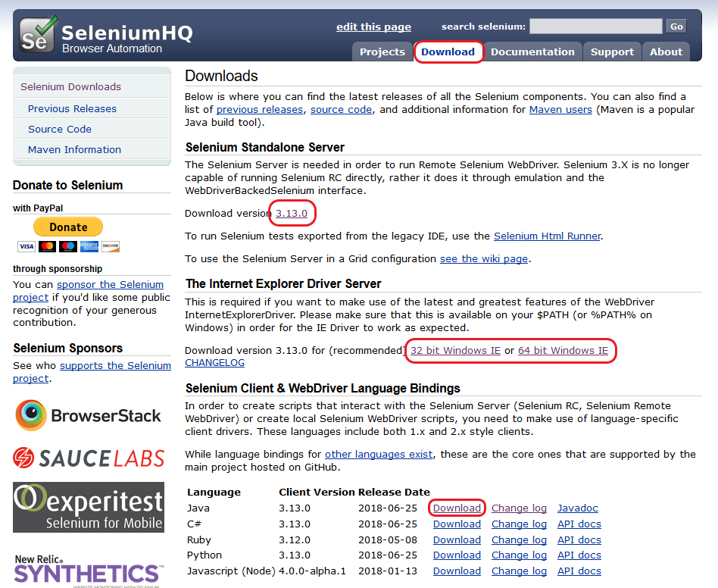The height and width of the screenshot is (588, 718).
Task: Open the Projects tab
Action: tap(382, 52)
